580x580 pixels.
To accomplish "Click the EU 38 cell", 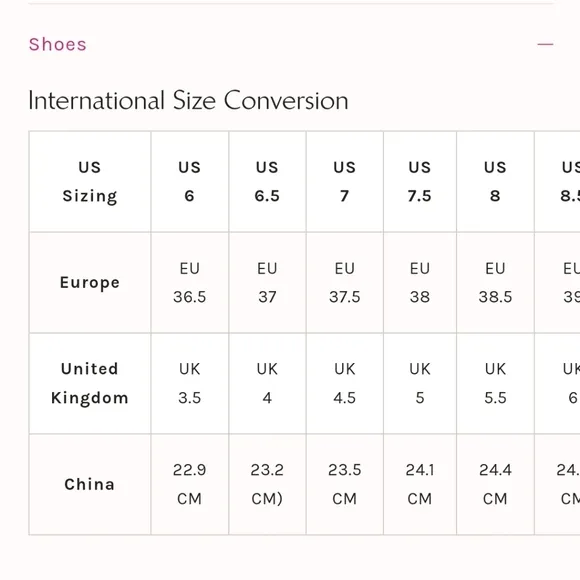I will pyautogui.click(x=420, y=283).
